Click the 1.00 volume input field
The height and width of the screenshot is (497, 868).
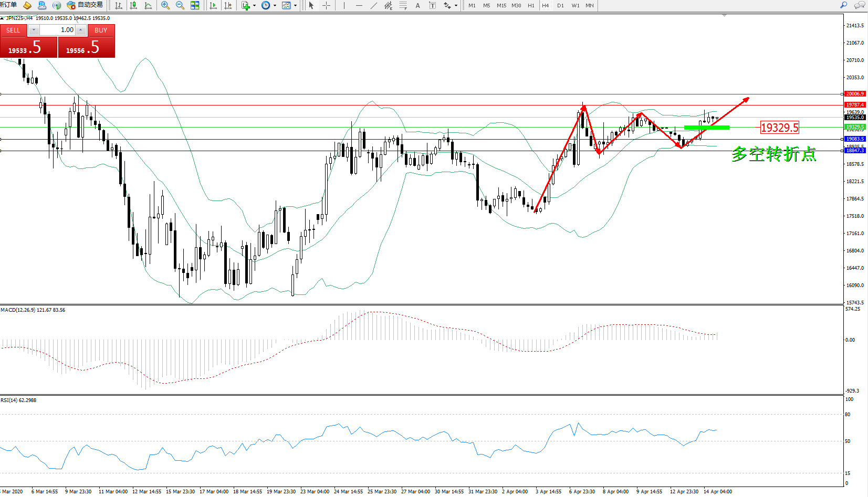pos(57,30)
